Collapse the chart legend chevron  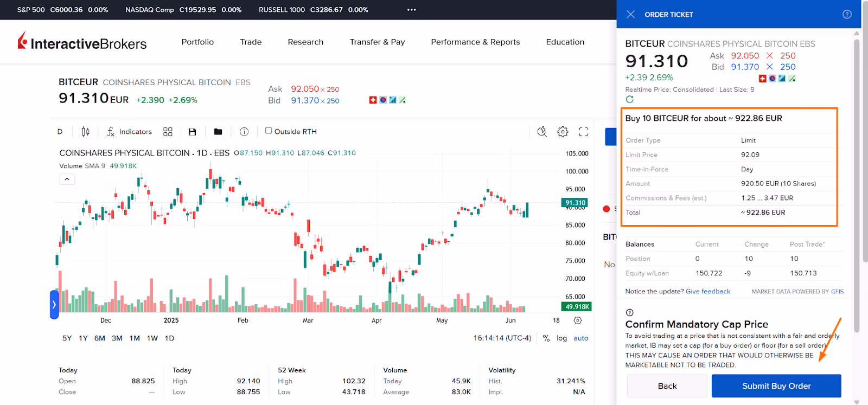click(67, 179)
